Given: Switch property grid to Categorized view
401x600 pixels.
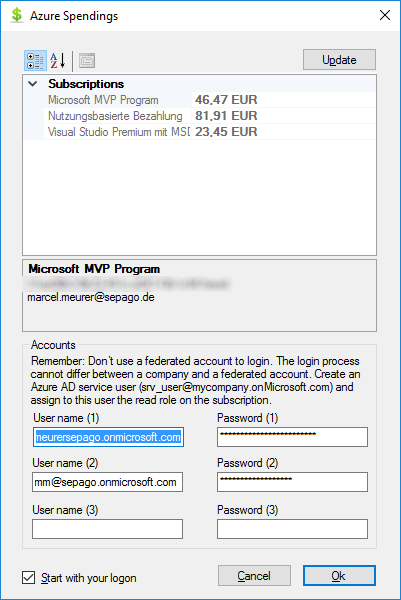Looking at the screenshot, I should pos(35,60).
